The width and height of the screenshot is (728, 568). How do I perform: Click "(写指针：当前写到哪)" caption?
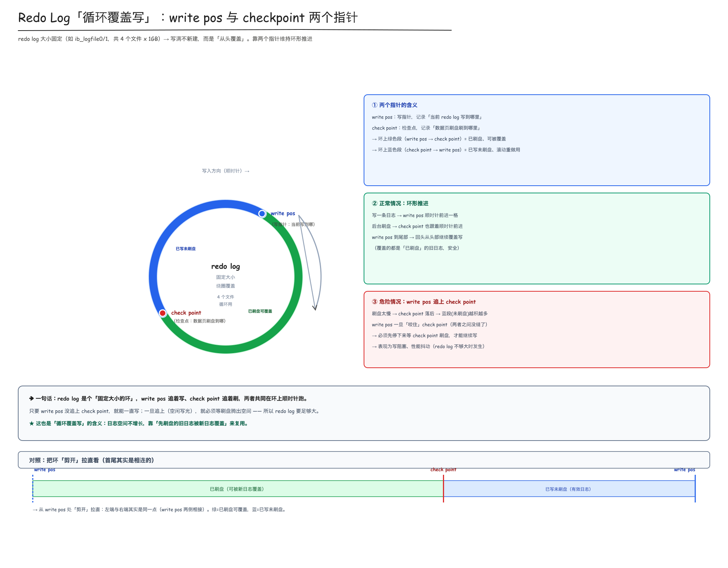(293, 224)
